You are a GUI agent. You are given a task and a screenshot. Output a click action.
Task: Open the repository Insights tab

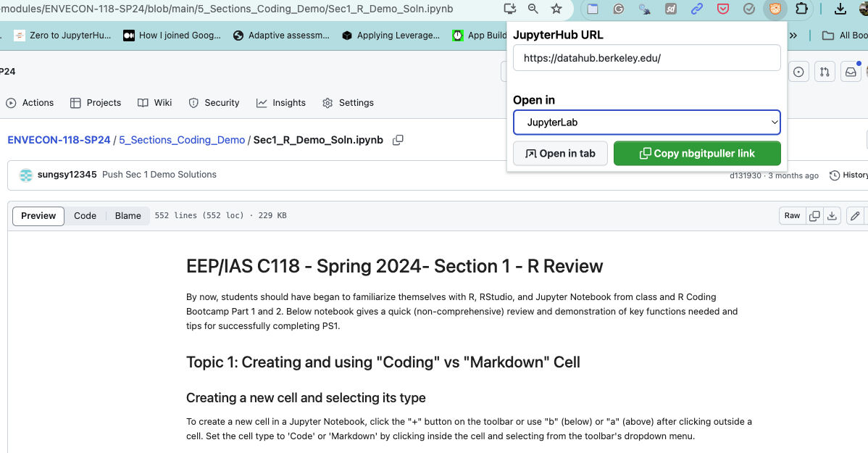click(281, 102)
